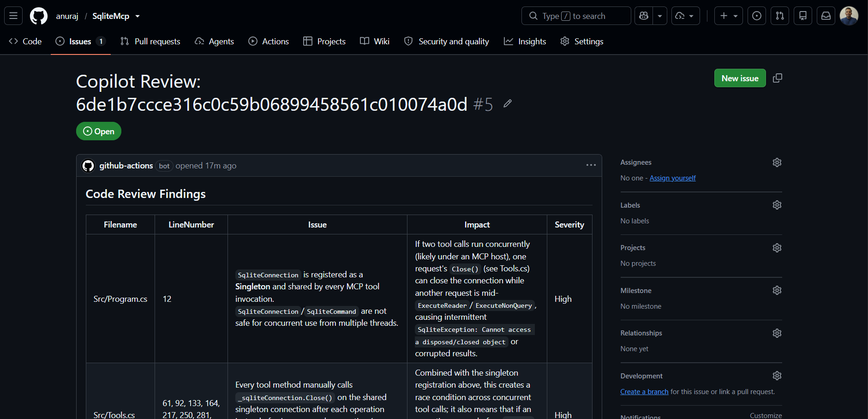Edit the issue title with pencil icon
The width and height of the screenshot is (868, 419).
[508, 103]
